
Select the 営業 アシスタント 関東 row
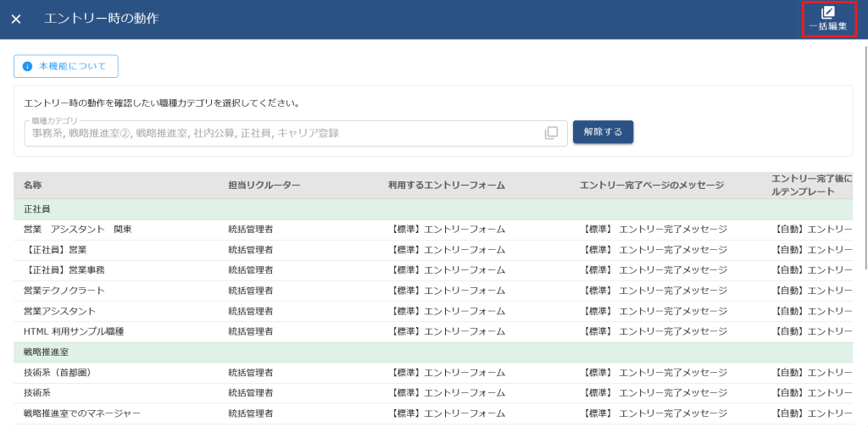[77, 230]
